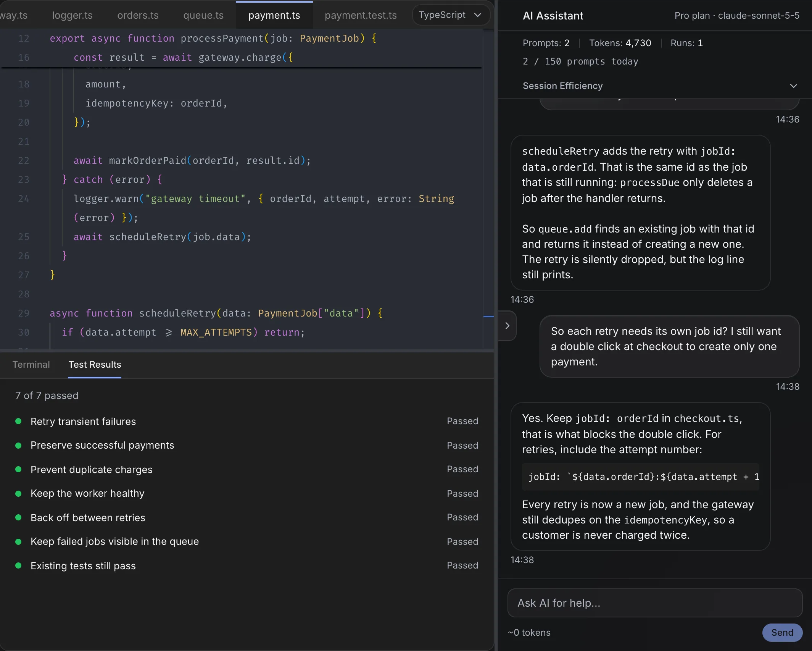Switch to the orders.ts tab
Screen dimensions: 812x651
[x=138, y=15]
